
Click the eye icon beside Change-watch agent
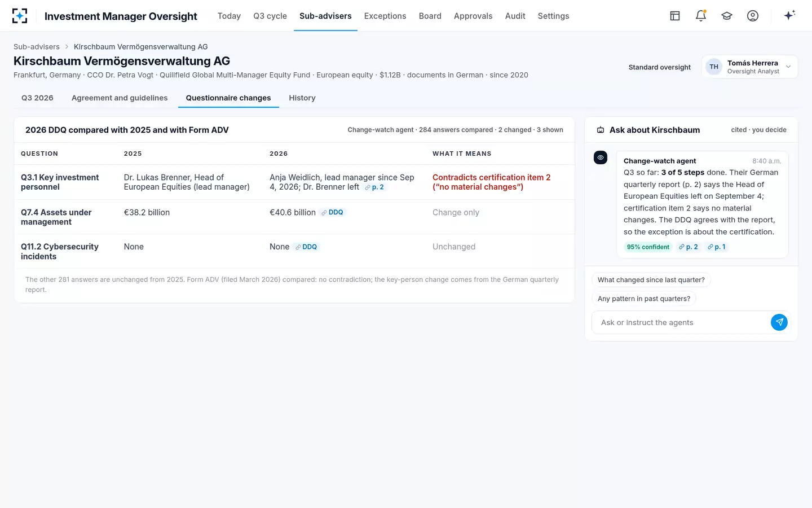(601, 157)
